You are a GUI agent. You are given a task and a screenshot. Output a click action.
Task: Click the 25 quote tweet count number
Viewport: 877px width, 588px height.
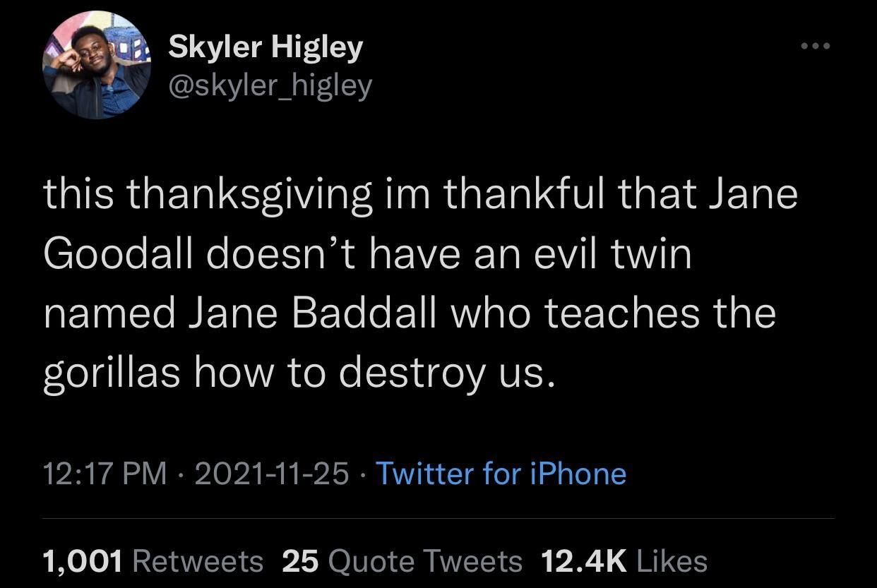[301, 562]
